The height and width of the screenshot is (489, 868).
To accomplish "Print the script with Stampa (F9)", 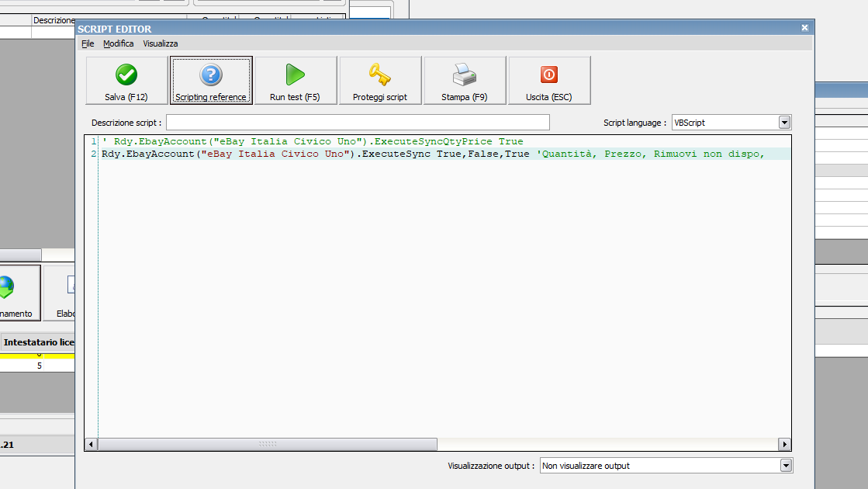I will [x=465, y=80].
